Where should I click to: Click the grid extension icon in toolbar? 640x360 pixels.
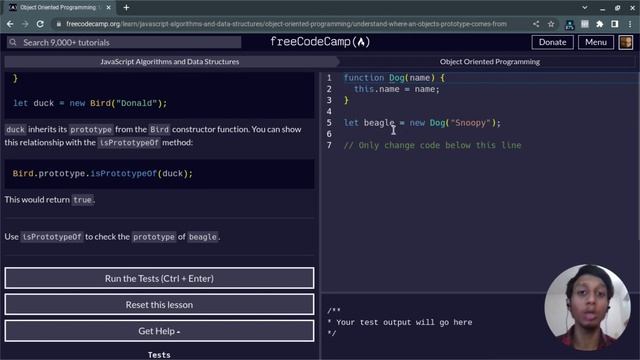pos(584,24)
